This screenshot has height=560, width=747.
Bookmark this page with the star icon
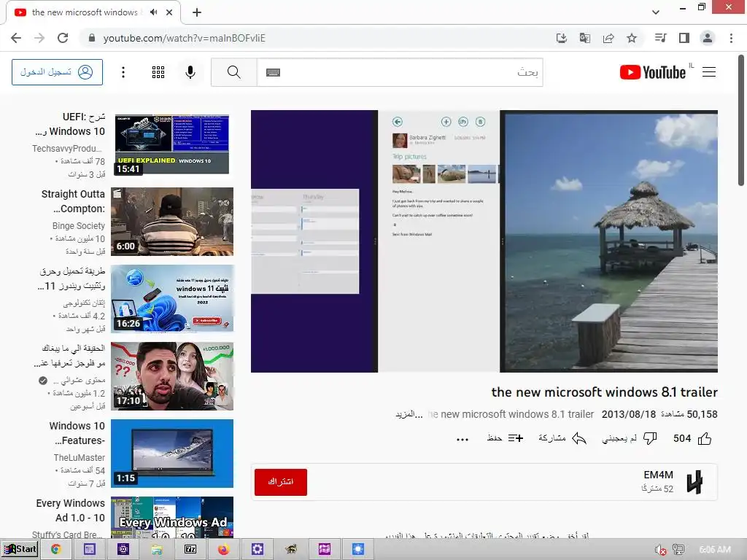pos(632,38)
